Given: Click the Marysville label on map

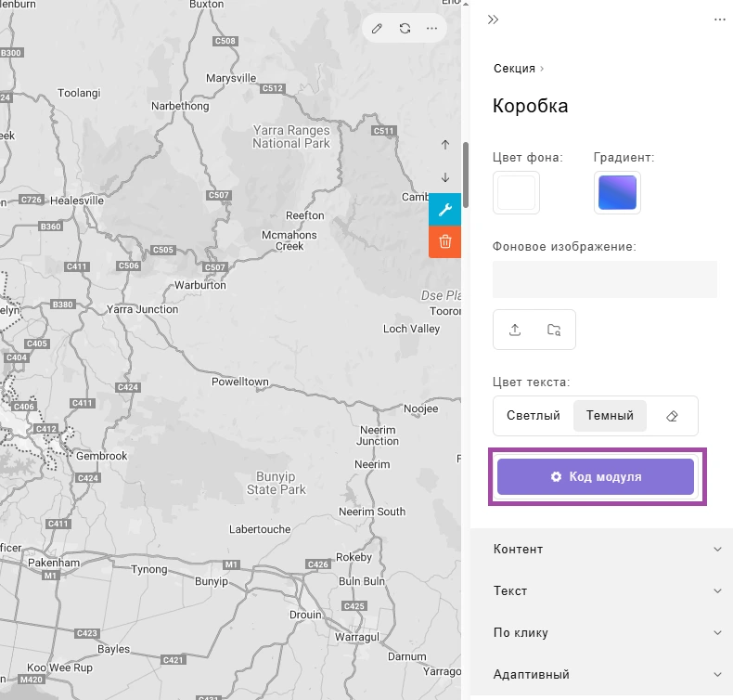Looking at the screenshot, I should tap(231, 78).
